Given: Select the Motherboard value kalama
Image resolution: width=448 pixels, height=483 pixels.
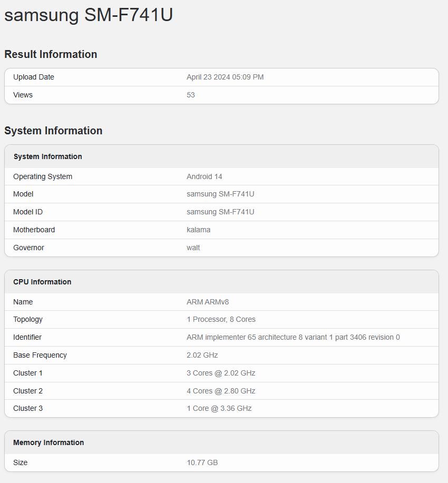Looking at the screenshot, I should pyautogui.click(x=199, y=230).
